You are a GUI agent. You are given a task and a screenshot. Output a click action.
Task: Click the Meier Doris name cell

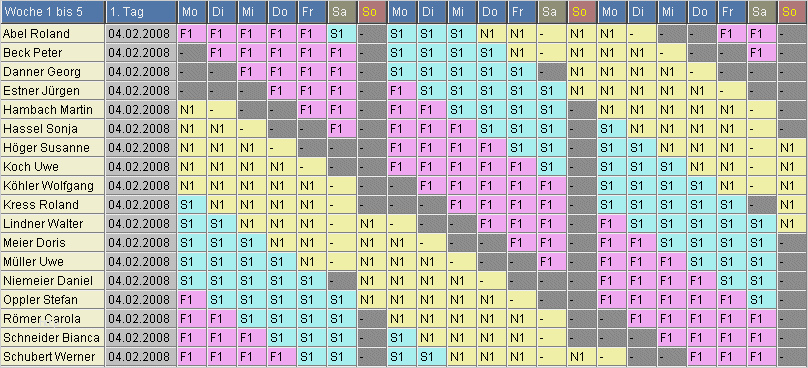point(52,243)
